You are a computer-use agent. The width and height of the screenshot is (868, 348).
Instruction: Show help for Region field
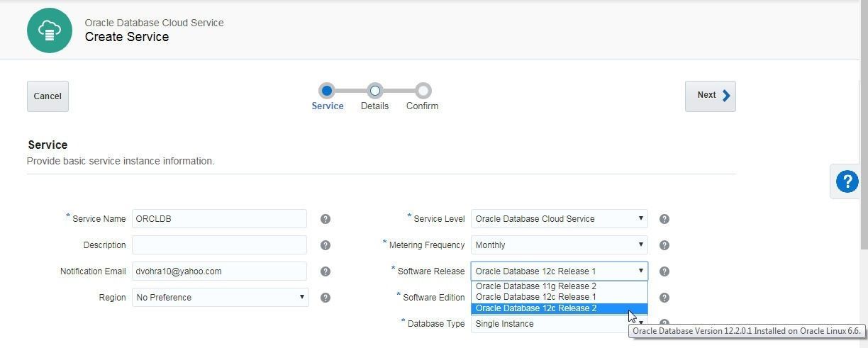[x=325, y=298]
